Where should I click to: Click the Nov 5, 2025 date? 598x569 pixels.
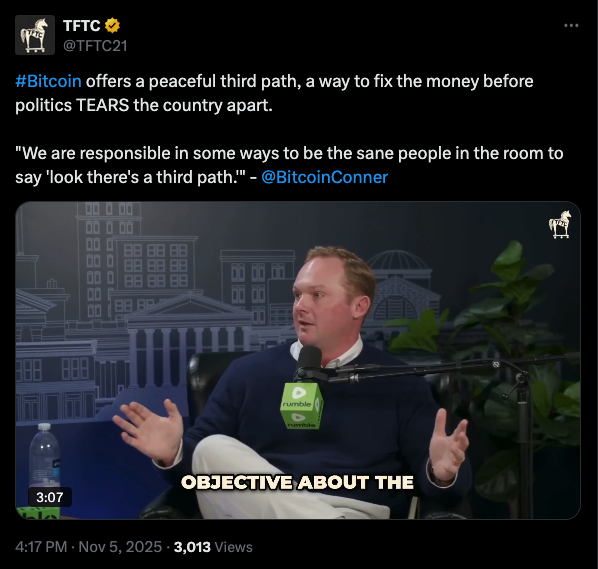(x=120, y=547)
